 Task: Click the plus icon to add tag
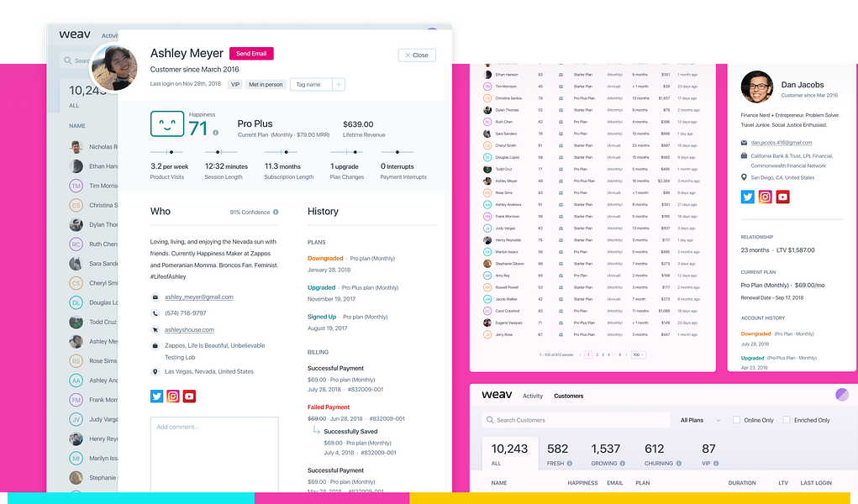click(339, 84)
